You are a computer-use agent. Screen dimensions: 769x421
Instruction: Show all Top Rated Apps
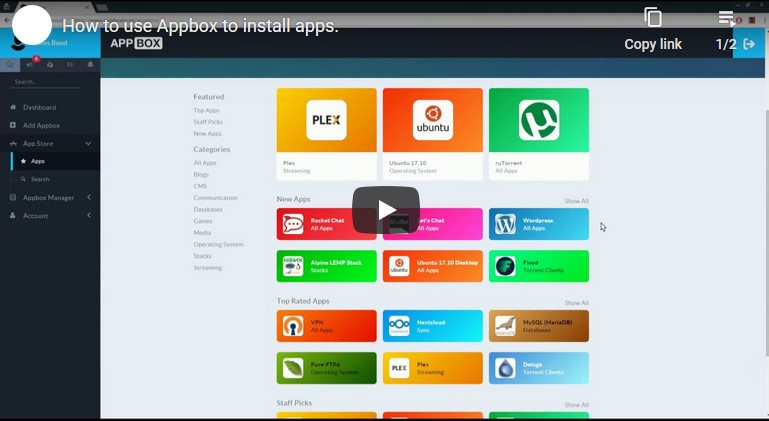pyautogui.click(x=576, y=303)
